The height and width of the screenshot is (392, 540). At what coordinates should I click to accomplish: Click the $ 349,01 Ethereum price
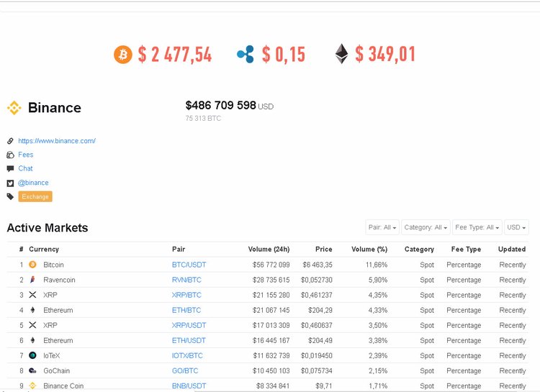[385, 54]
